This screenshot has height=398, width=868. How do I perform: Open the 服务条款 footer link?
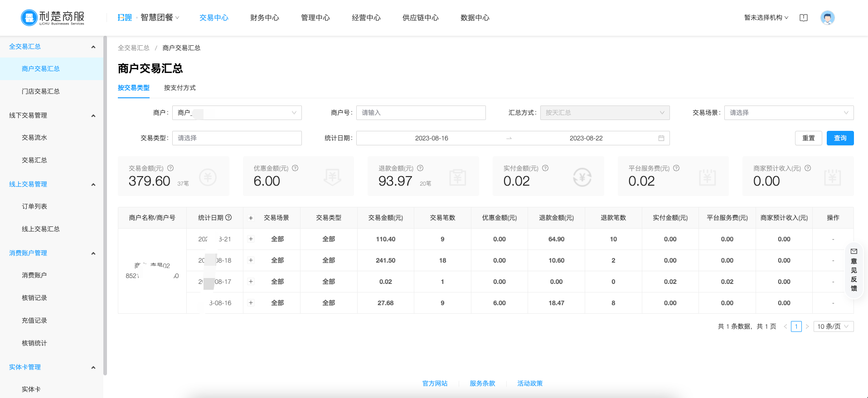pyautogui.click(x=483, y=384)
